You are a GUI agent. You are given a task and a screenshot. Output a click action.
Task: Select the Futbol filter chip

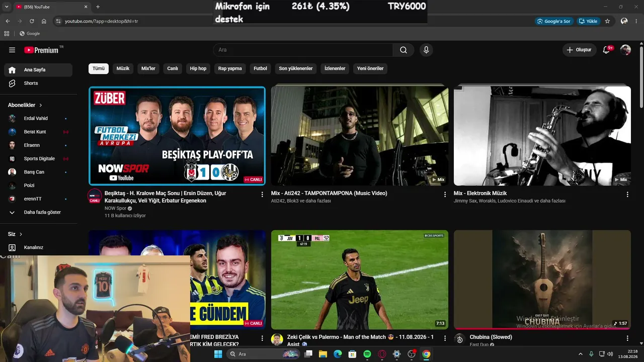pyautogui.click(x=261, y=68)
